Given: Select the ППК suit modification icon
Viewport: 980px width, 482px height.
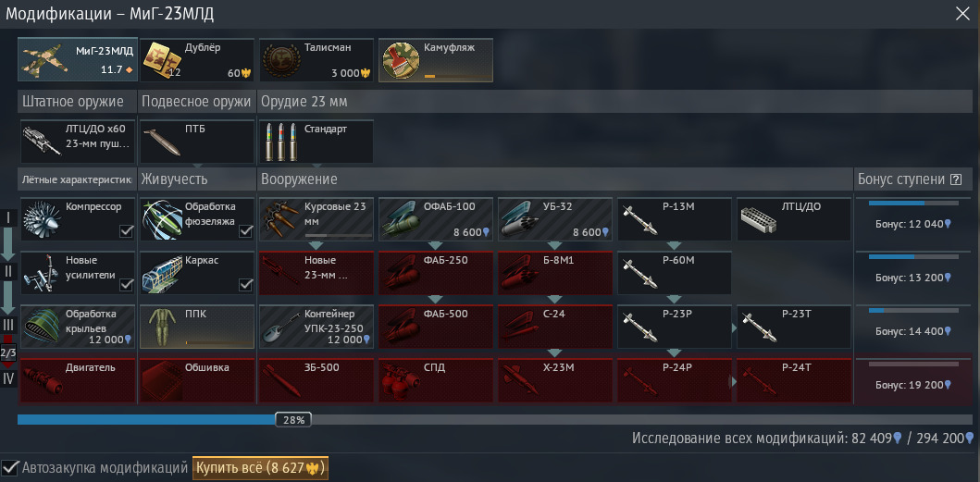Looking at the screenshot, I should 161,327.
